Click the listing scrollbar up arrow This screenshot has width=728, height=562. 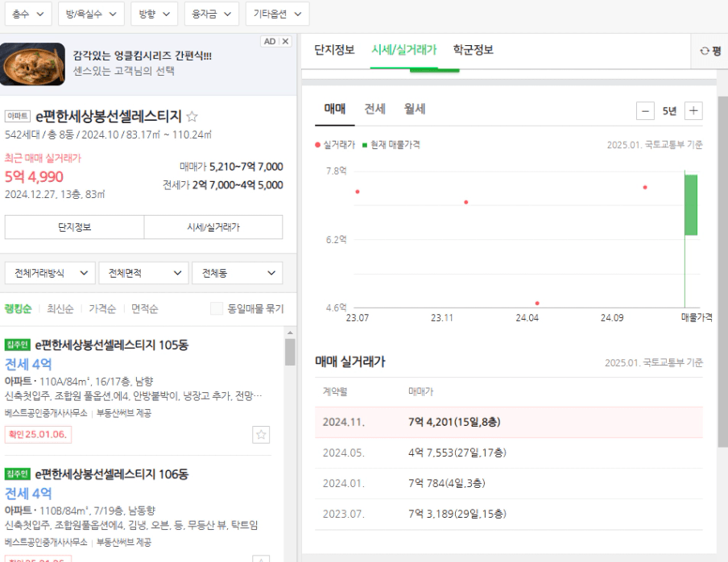[x=290, y=333]
